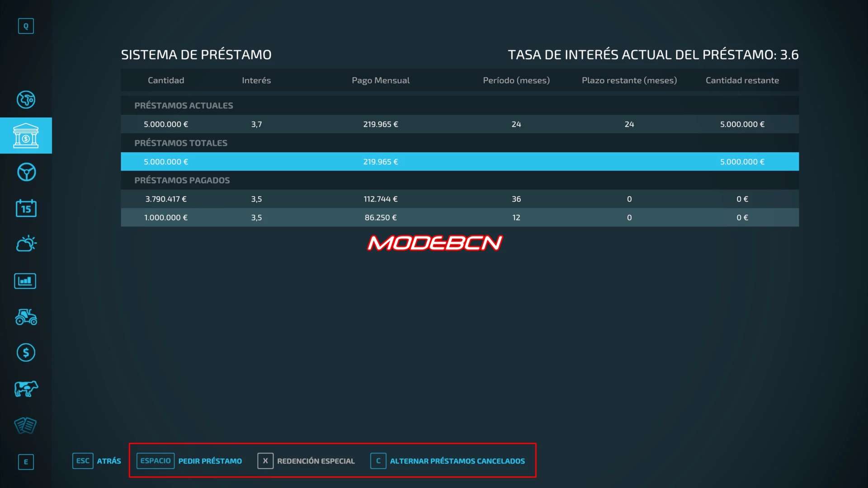The image size is (868, 488).
Task: Click Redención Especial button
Action: coord(307,461)
